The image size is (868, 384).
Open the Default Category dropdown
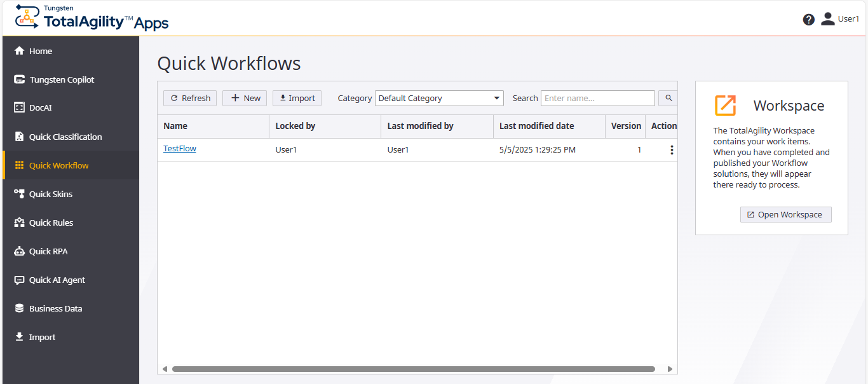pos(438,98)
